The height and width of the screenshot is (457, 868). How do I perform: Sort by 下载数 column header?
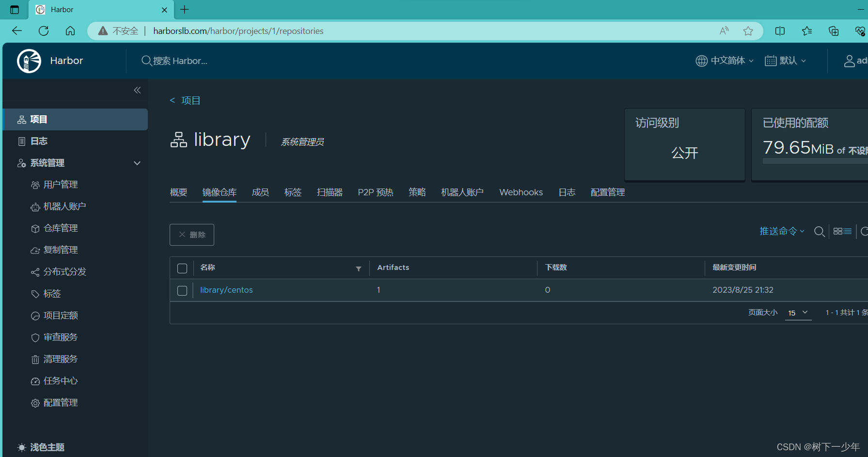pyautogui.click(x=556, y=268)
